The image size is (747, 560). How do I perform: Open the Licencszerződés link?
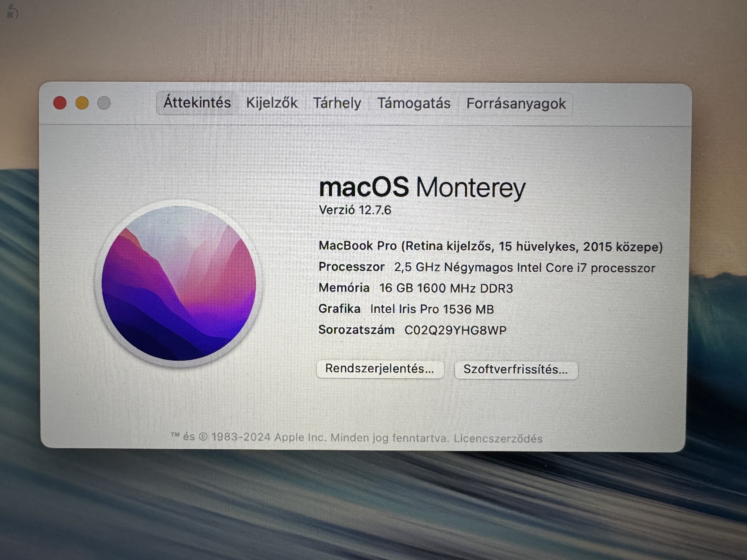498,439
